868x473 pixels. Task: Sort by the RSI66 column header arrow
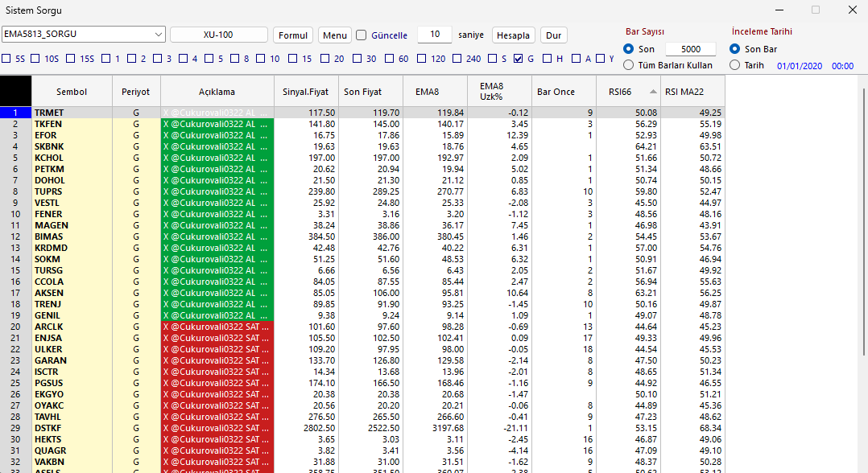pyautogui.click(x=653, y=92)
